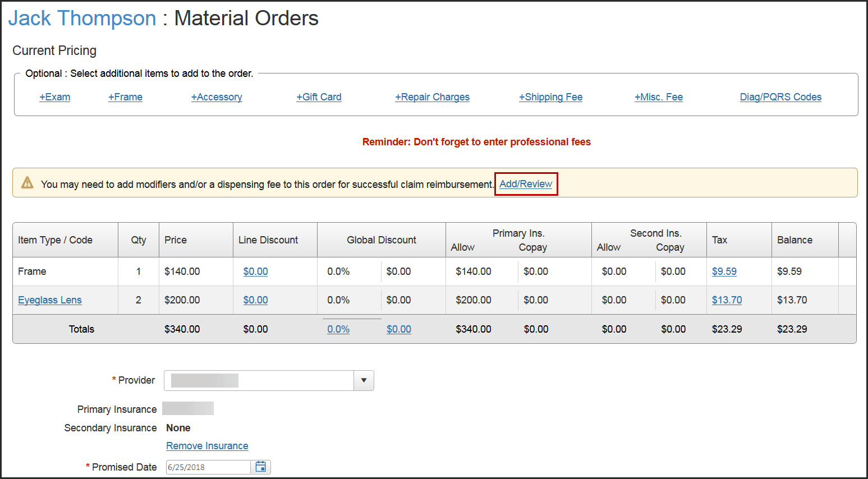Open the Eyeglass Lens item details
The image size is (868, 479).
point(49,300)
